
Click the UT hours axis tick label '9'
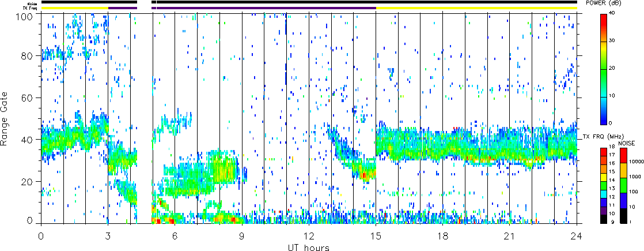click(242, 235)
